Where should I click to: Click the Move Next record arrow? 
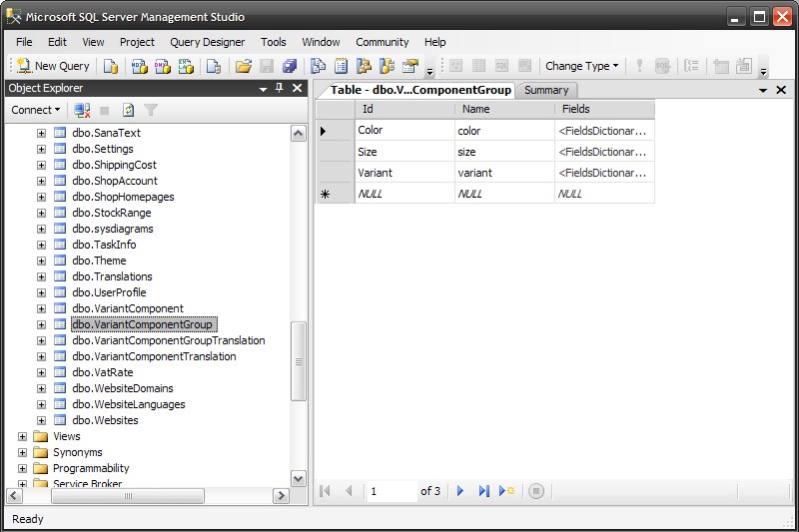[x=460, y=491]
